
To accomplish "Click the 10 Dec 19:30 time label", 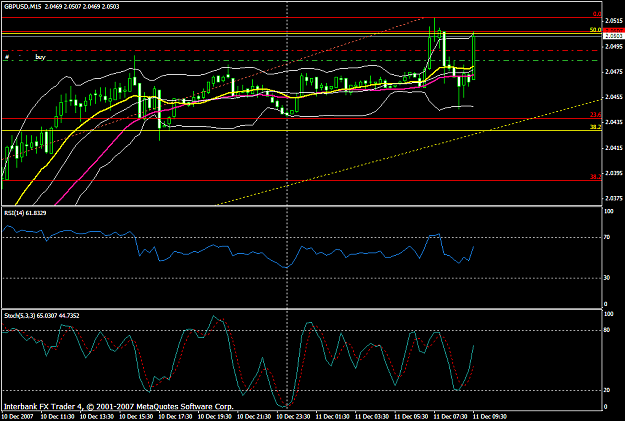I will pyautogui.click(x=214, y=417).
